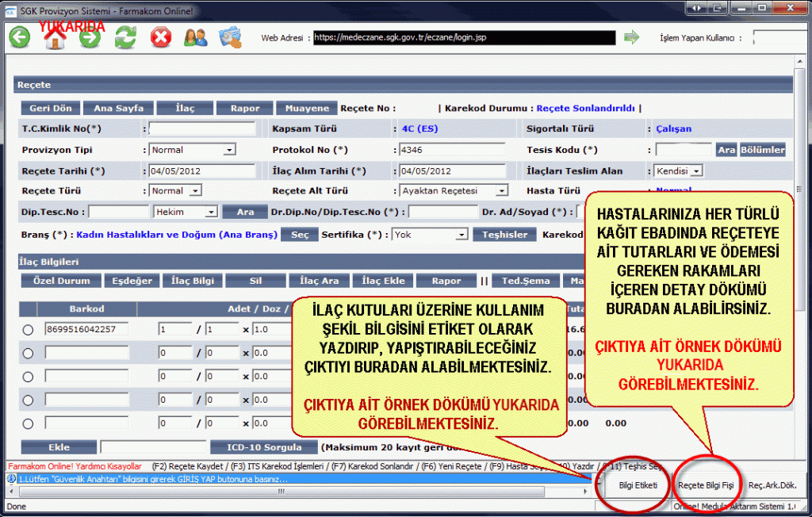Image resolution: width=812 pixels, height=517 pixels.
Task: Click the Geri Dön button
Action: [x=51, y=108]
